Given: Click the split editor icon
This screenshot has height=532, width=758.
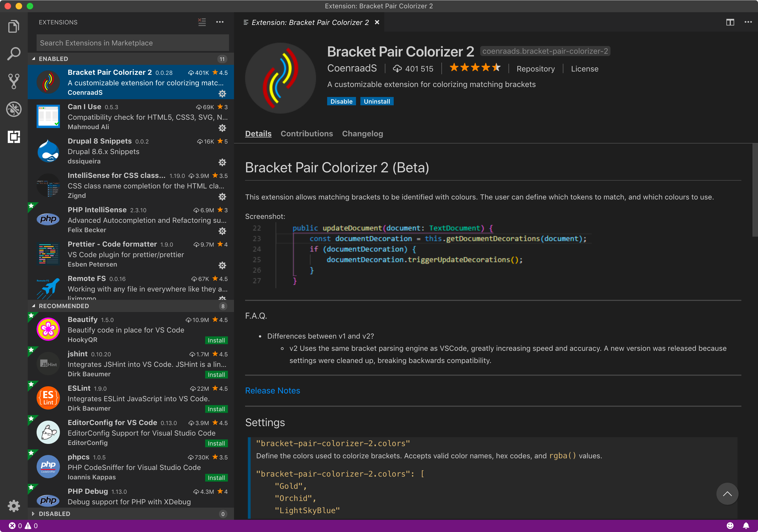Looking at the screenshot, I should (x=730, y=22).
